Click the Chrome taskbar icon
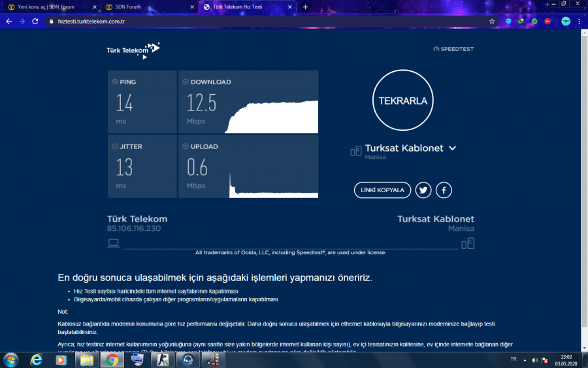This screenshot has height=368, width=588. pos(112,360)
